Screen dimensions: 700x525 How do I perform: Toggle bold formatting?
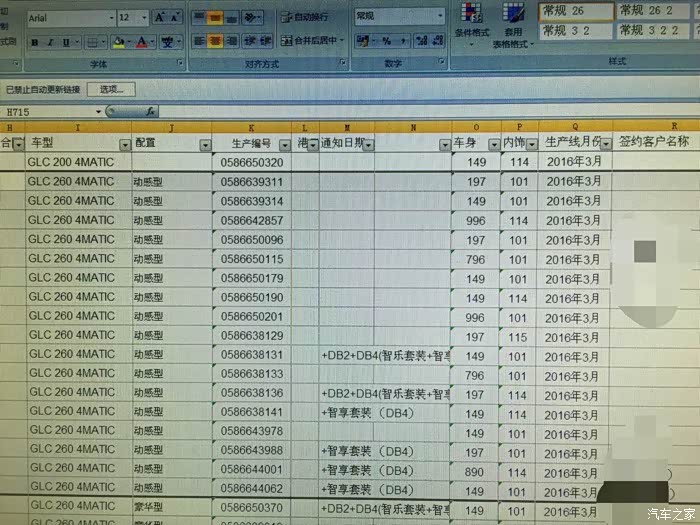tap(35, 42)
